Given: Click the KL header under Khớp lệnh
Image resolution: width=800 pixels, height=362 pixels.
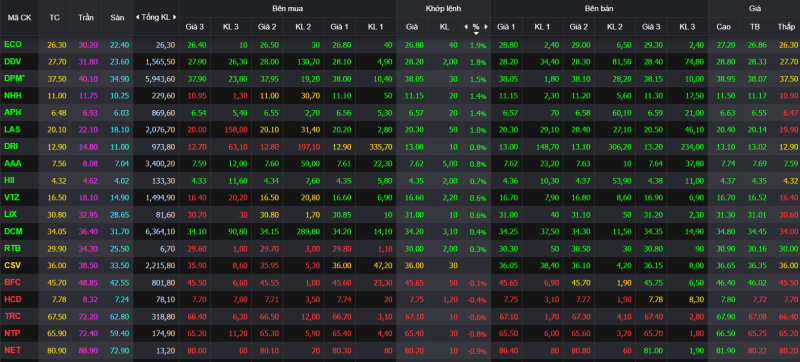Looking at the screenshot, I should 444,27.
